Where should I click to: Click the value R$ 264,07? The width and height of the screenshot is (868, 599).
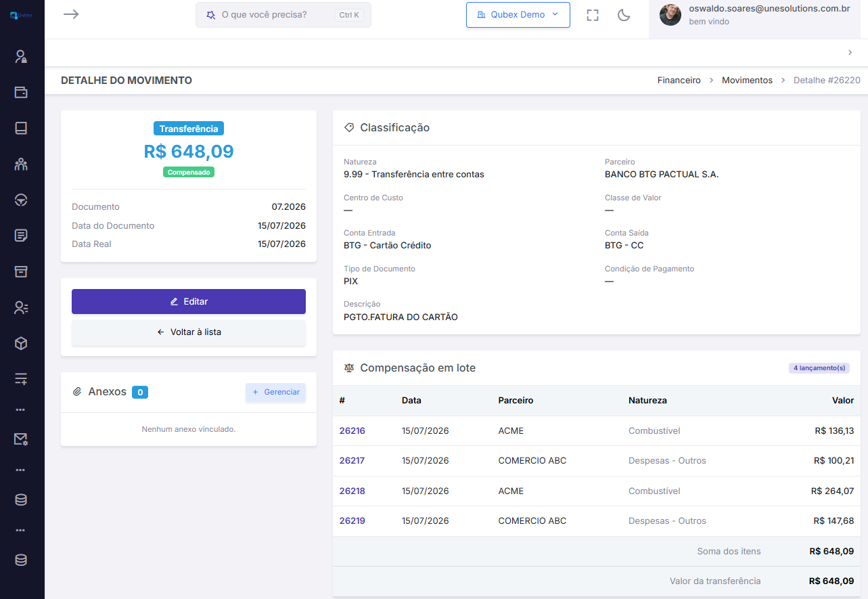click(832, 491)
